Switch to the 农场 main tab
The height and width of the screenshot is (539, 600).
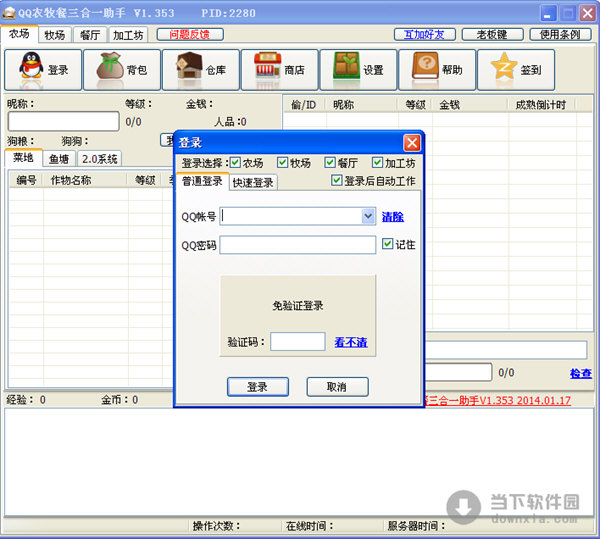pyautogui.click(x=19, y=34)
